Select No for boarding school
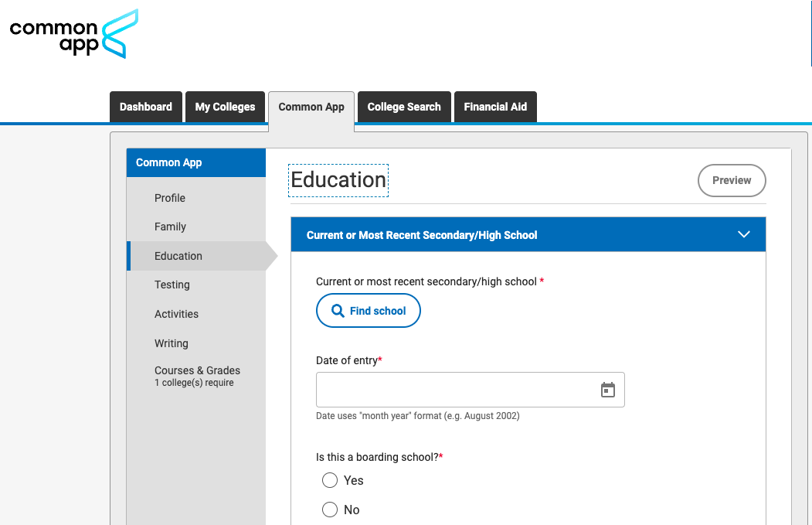 click(330, 510)
